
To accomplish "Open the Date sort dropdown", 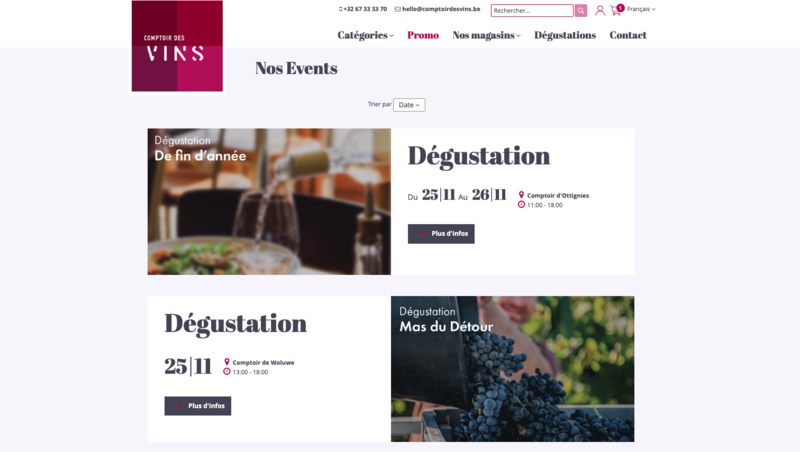I will pos(409,105).
